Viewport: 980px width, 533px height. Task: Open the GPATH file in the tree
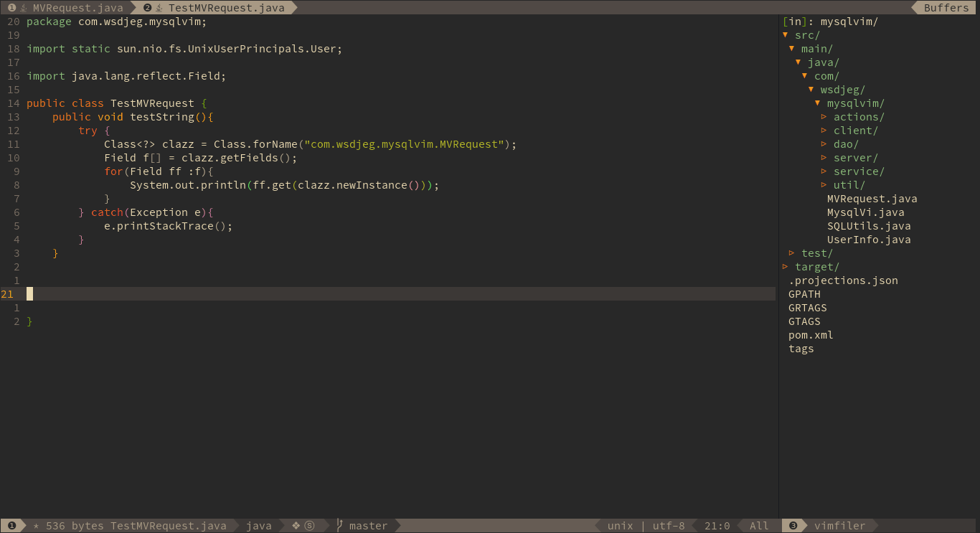804,294
